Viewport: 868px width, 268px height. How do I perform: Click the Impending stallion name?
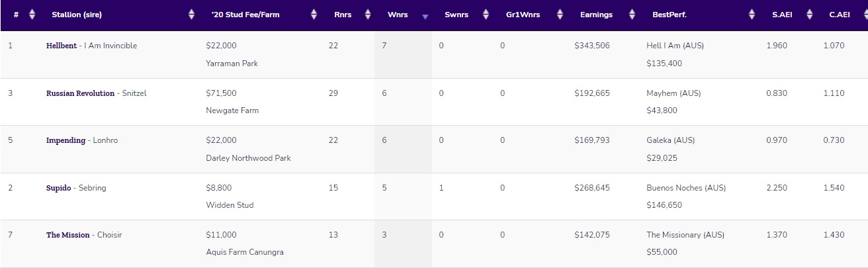pyautogui.click(x=65, y=140)
